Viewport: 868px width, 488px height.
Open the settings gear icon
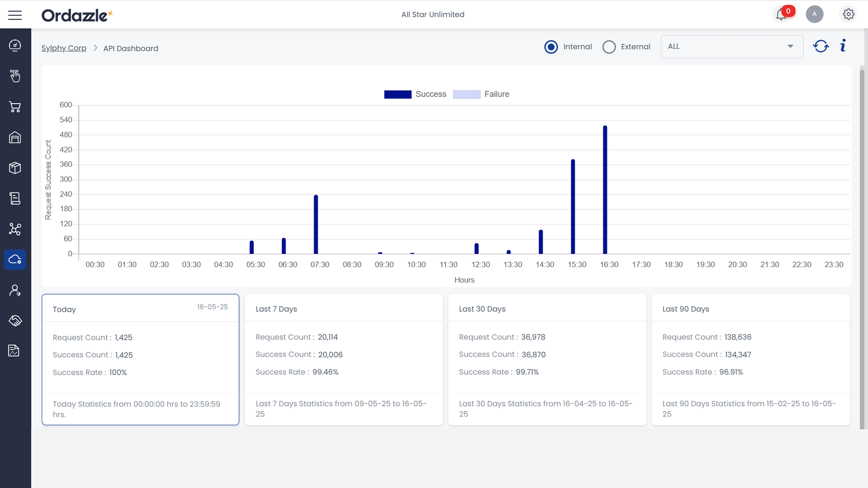pyautogui.click(x=848, y=14)
